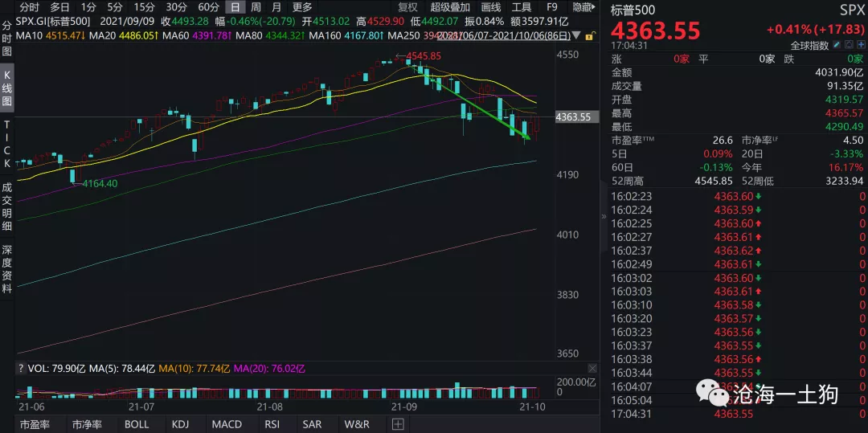Open the 工具 tools menu
The height and width of the screenshot is (433, 868).
(522, 7)
